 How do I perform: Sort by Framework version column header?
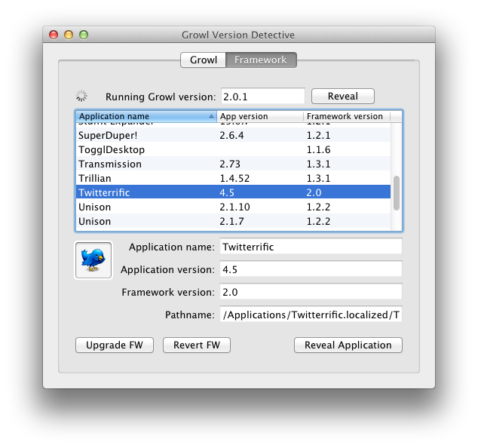click(347, 116)
